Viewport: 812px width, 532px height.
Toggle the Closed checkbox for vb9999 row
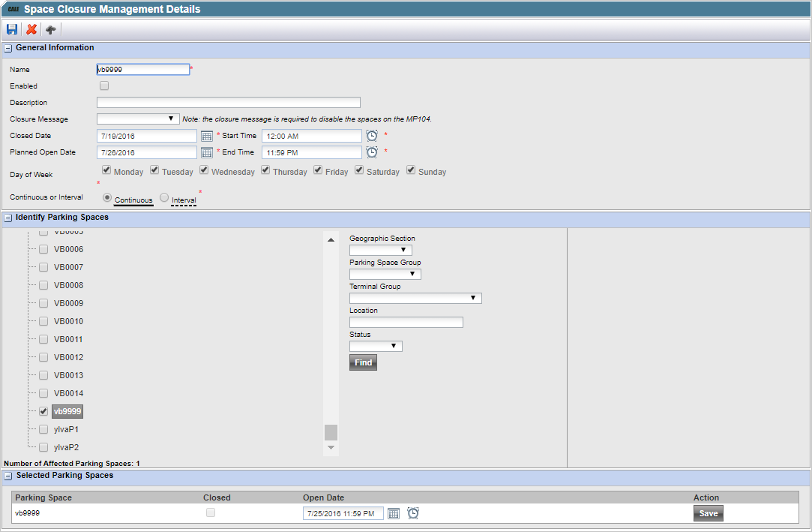(x=211, y=512)
